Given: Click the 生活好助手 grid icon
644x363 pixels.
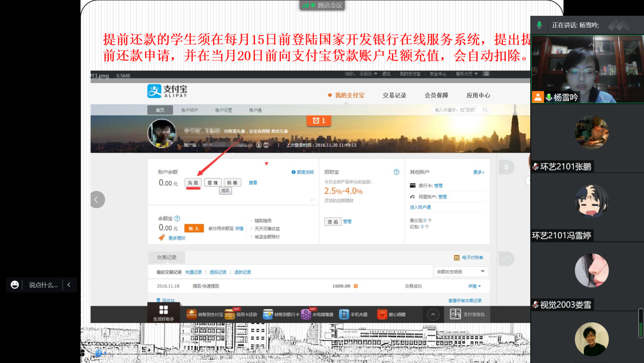Looking at the screenshot, I should pyautogui.click(x=164, y=310).
